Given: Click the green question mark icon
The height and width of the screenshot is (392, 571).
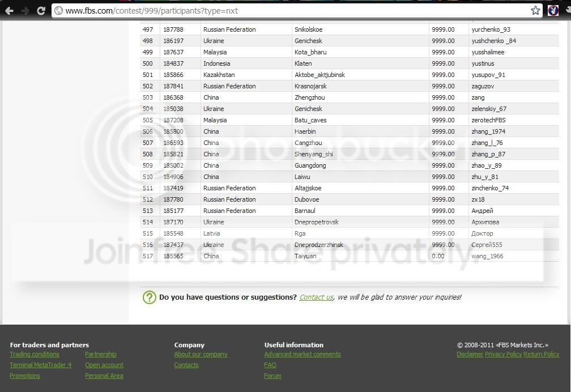Looking at the screenshot, I should point(150,297).
